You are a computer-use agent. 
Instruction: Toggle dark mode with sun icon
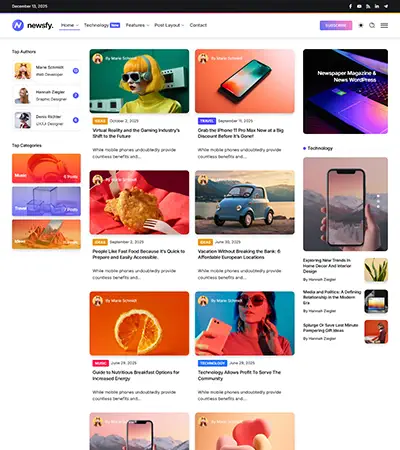pos(361,25)
